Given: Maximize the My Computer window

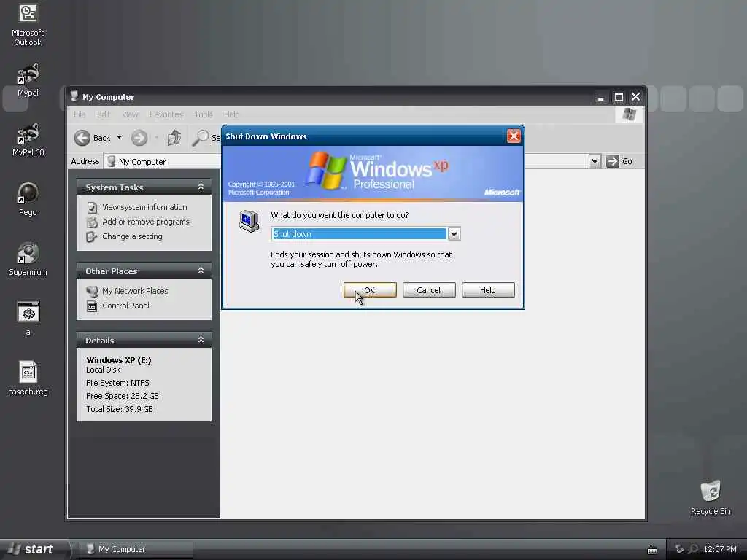Looking at the screenshot, I should [x=619, y=97].
